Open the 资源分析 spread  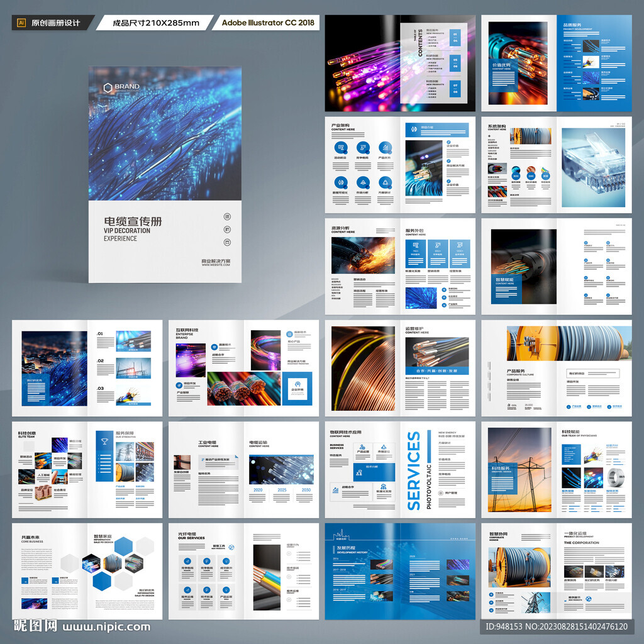(x=400, y=267)
